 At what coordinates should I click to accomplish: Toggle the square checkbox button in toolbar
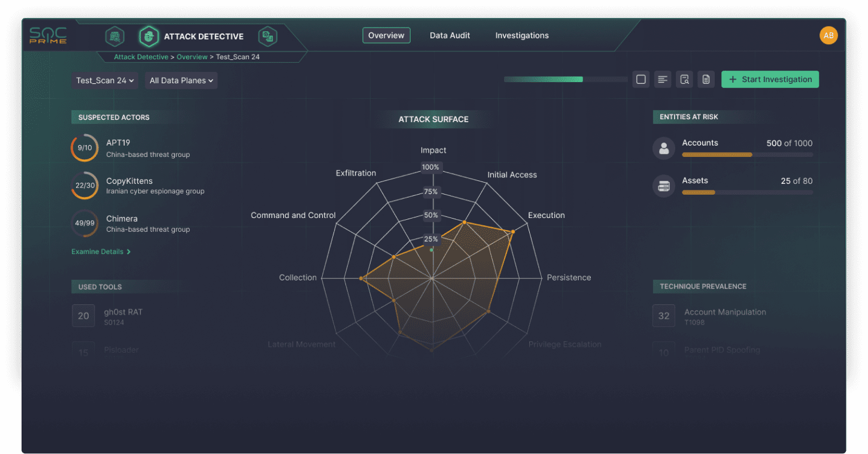pyautogui.click(x=641, y=80)
